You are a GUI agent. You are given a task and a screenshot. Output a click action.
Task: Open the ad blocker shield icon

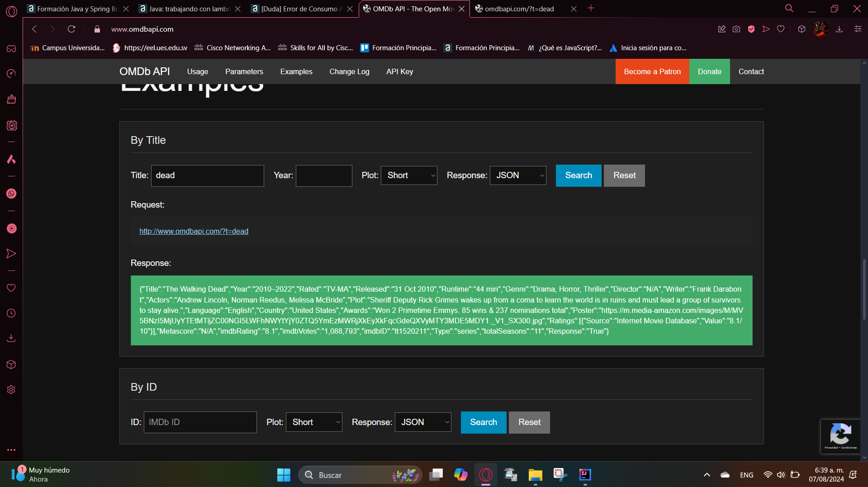point(751,29)
